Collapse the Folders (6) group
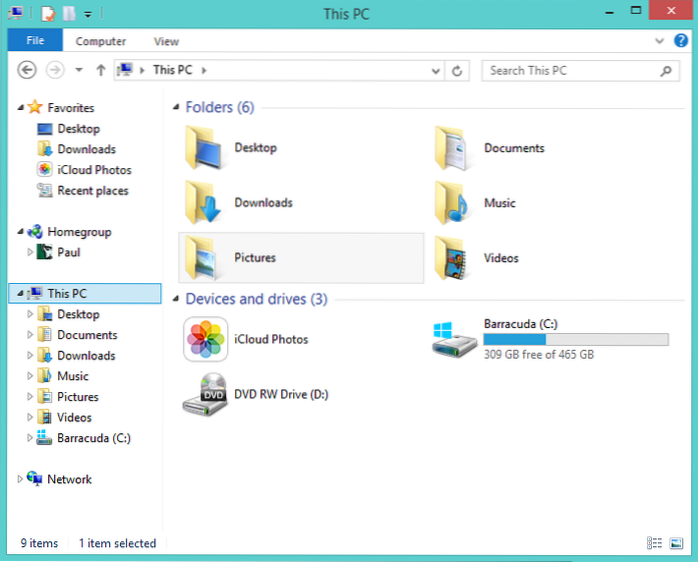The height and width of the screenshot is (562, 698). (x=177, y=108)
